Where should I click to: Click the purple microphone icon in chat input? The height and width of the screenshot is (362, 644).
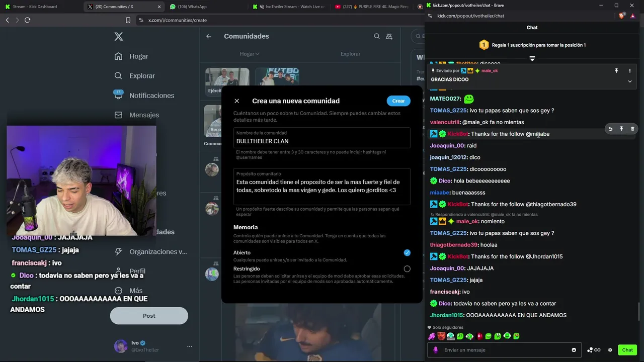pos(436,350)
